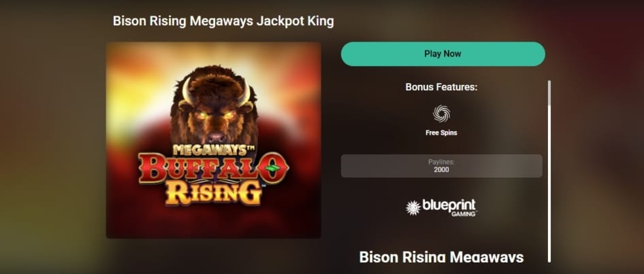Click the green Play Now button
The image size is (644, 274).
tap(442, 54)
